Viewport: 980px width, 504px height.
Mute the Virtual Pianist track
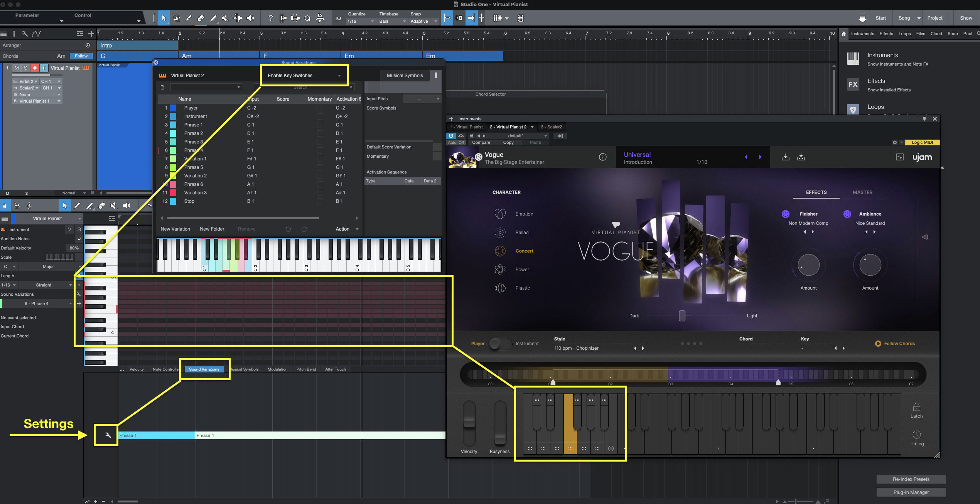[x=17, y=68]
